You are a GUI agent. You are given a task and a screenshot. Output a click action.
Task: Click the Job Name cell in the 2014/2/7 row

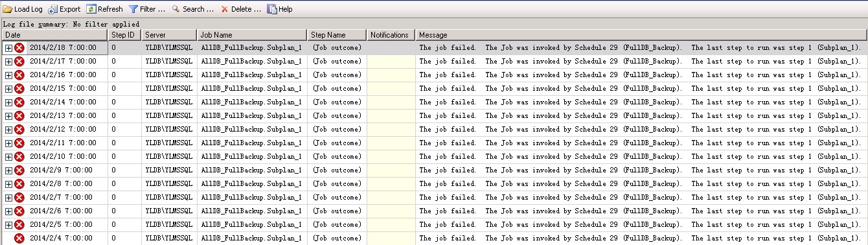click(252, 198)
